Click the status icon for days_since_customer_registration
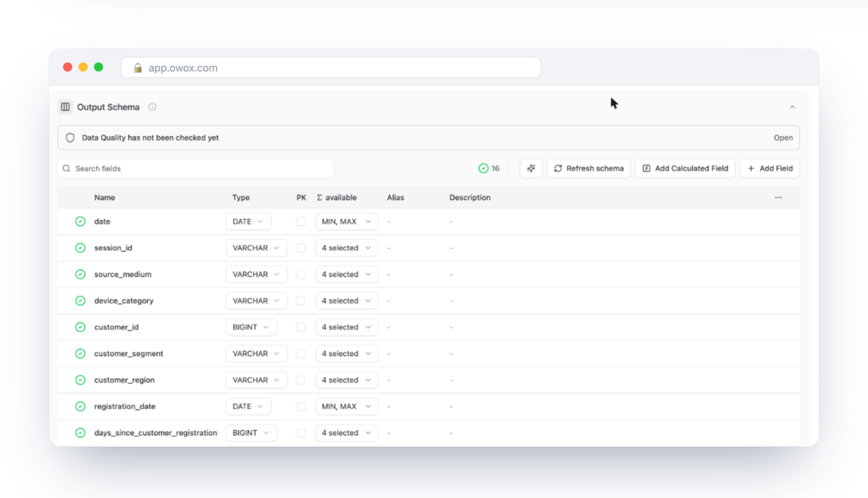868x498 pixels. (x=80, y=433)
